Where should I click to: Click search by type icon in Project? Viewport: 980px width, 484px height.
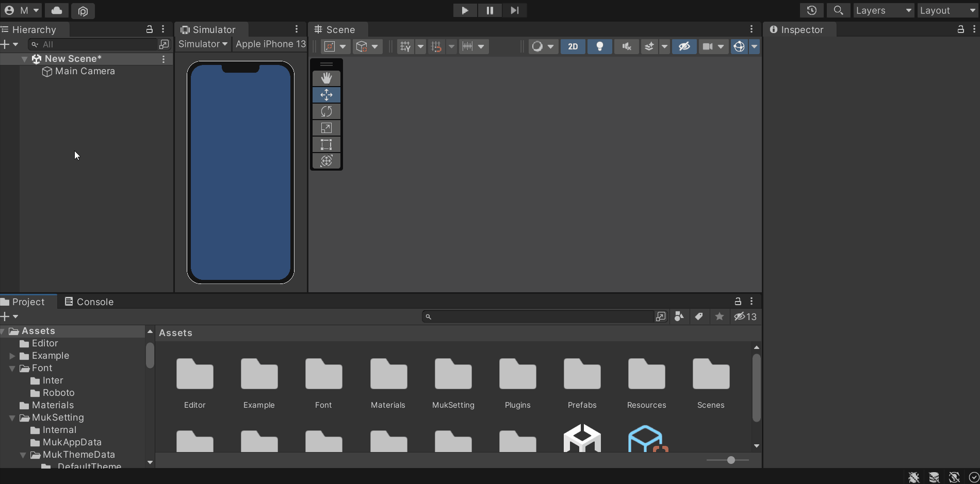pyautogui.click(x=679, y=316)
